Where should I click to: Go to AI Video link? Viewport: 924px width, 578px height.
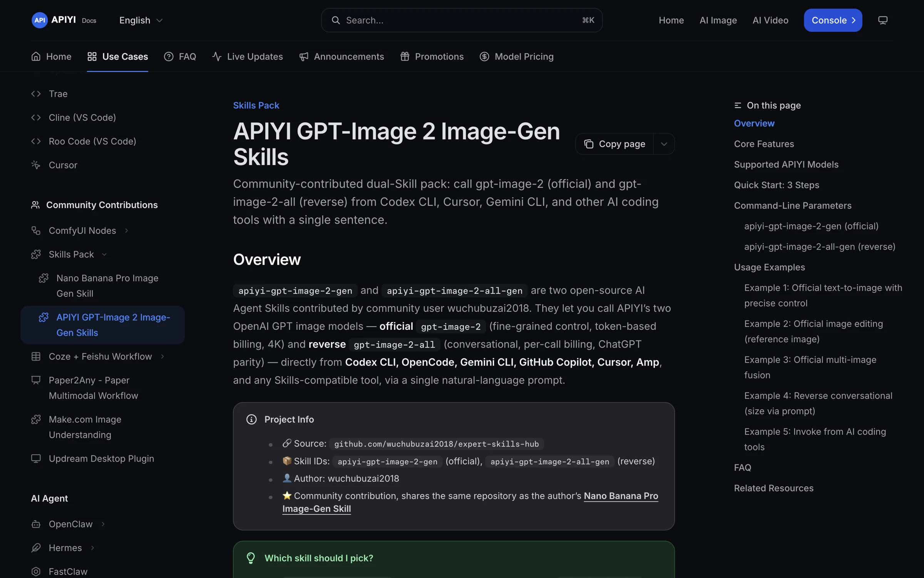770,20
